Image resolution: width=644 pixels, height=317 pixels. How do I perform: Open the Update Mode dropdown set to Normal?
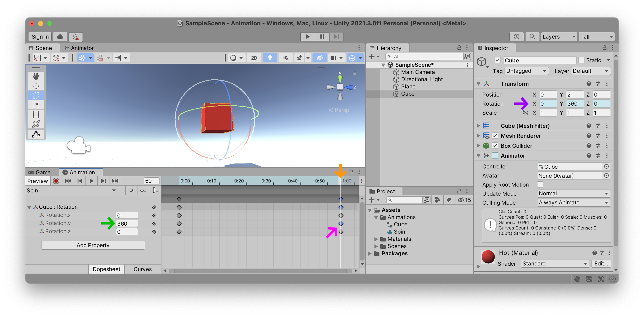click(573, 193)
